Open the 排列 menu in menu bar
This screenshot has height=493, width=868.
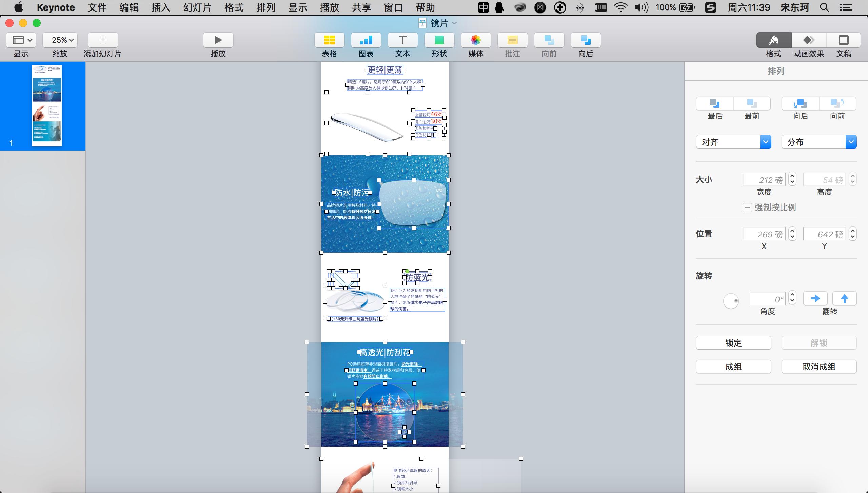pyautogui.click(x=265, y=7)
